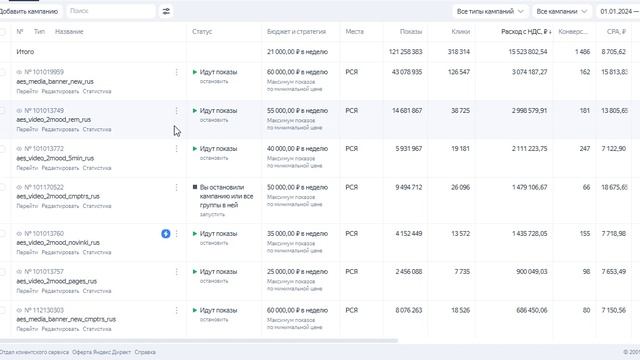Expand the 'Все типы кампаний' dropdown

point(490,11)
